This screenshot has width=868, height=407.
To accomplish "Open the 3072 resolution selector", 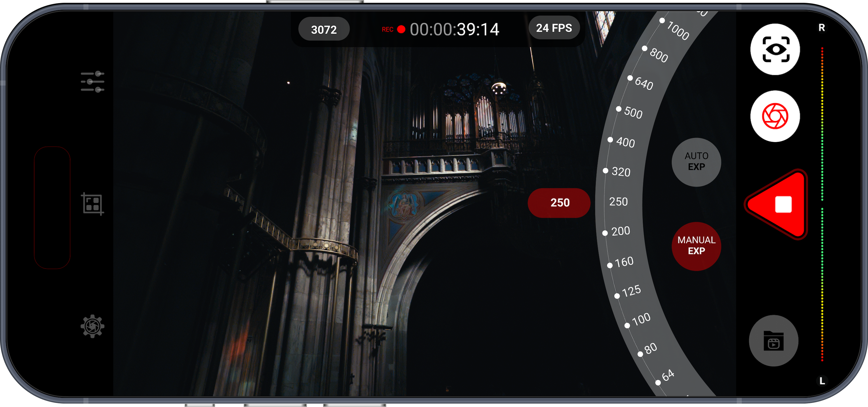I will (323, 29).
